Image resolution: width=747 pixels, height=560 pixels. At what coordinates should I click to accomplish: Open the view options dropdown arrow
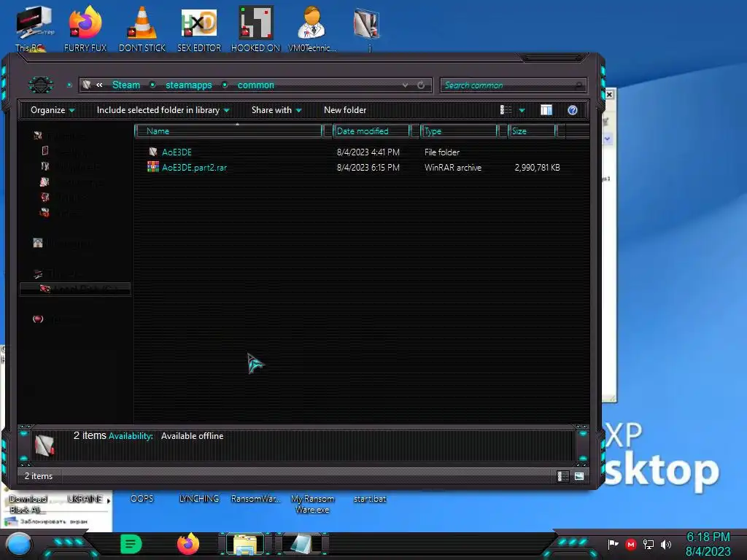click(522, 111)
